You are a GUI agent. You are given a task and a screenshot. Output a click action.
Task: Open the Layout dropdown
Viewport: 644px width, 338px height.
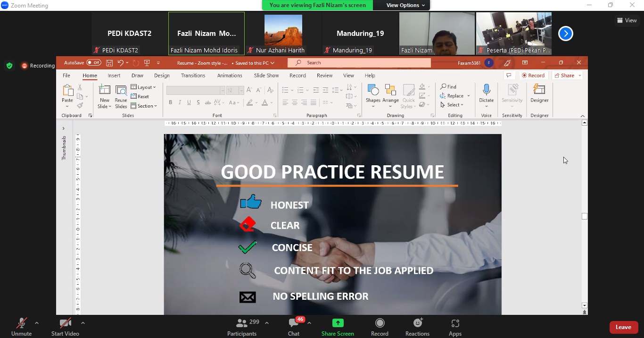point(143,87)
